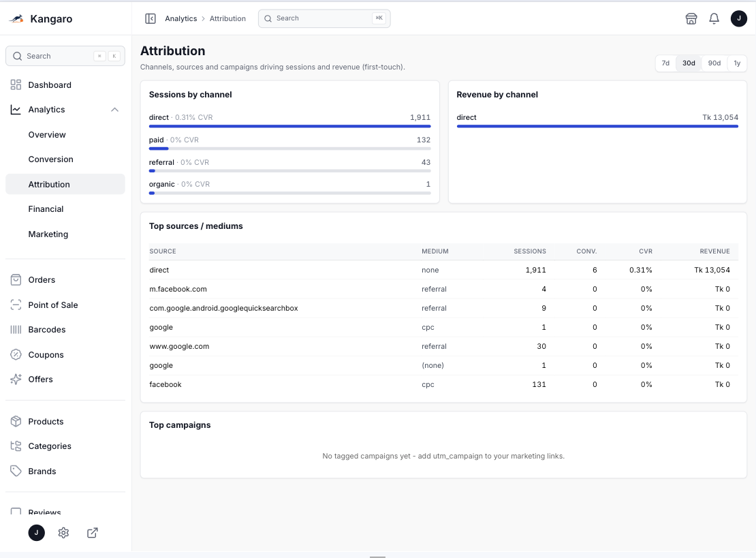Click the Analytics chart icon
This screenshot has width=756, height=558.
tap(16, 110)
